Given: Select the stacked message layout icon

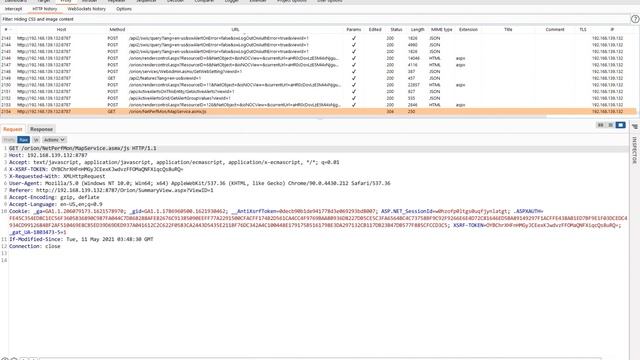Looking at the screenshot, I should tap(610, 125).
